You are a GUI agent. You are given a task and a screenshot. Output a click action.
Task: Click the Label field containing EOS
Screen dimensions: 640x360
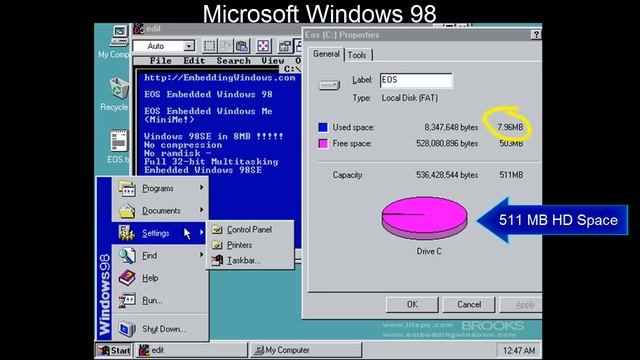coord(416,80)
